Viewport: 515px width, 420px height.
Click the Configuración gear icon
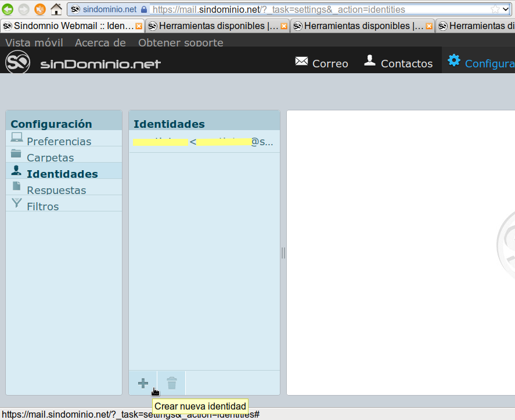pos(454,61)
